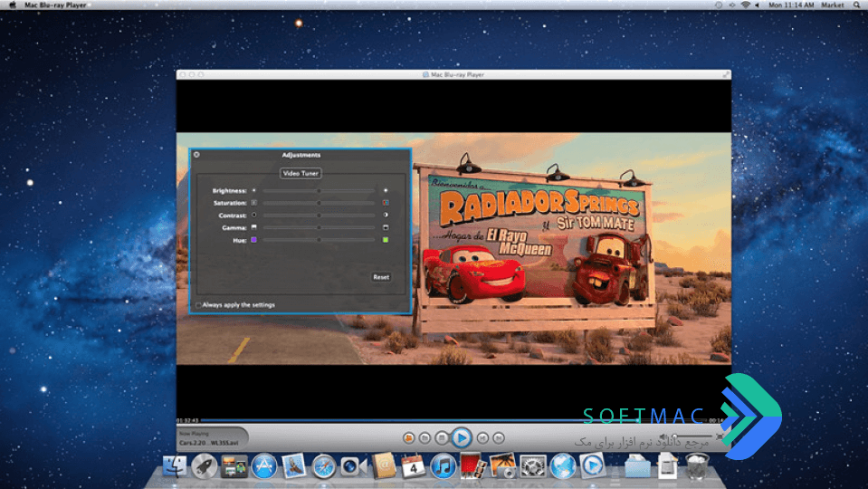This screenshot has height=489, width=868.
Task: Click the elapsed time 01:32:43
Action: click(x=187, y=420)
